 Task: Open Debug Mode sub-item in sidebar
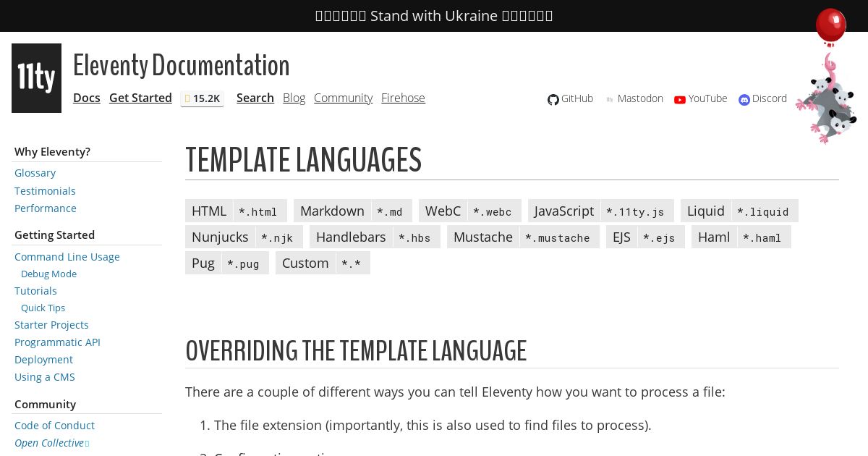click(x=48, y=274)
